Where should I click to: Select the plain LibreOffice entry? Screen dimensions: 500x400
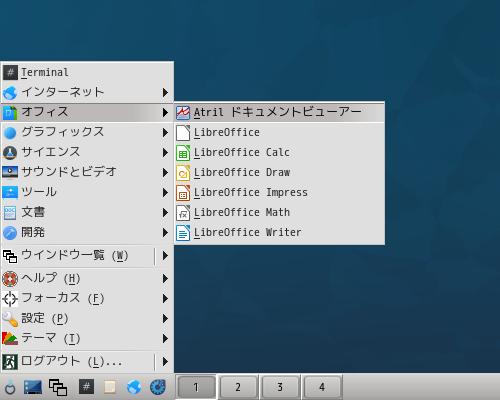click(279, 132)
